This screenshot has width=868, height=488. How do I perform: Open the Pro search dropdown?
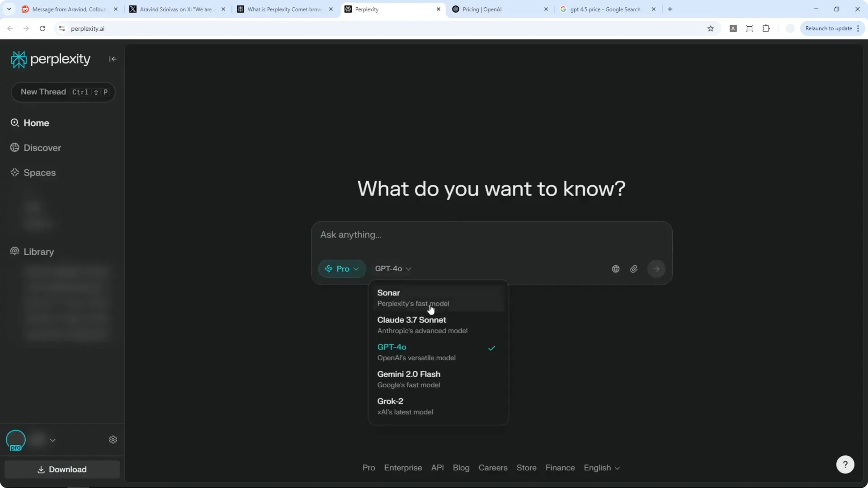342,268
